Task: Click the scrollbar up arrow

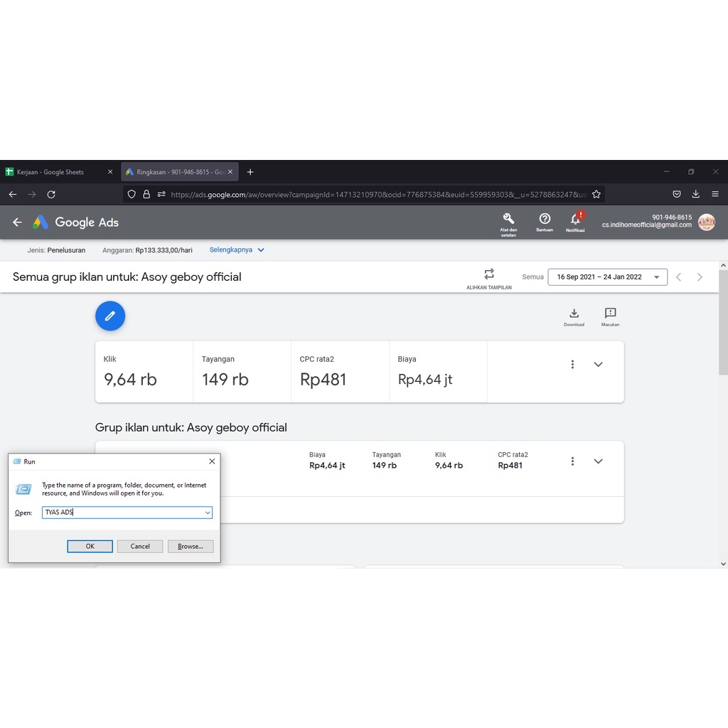Action: tap(723, 266)
